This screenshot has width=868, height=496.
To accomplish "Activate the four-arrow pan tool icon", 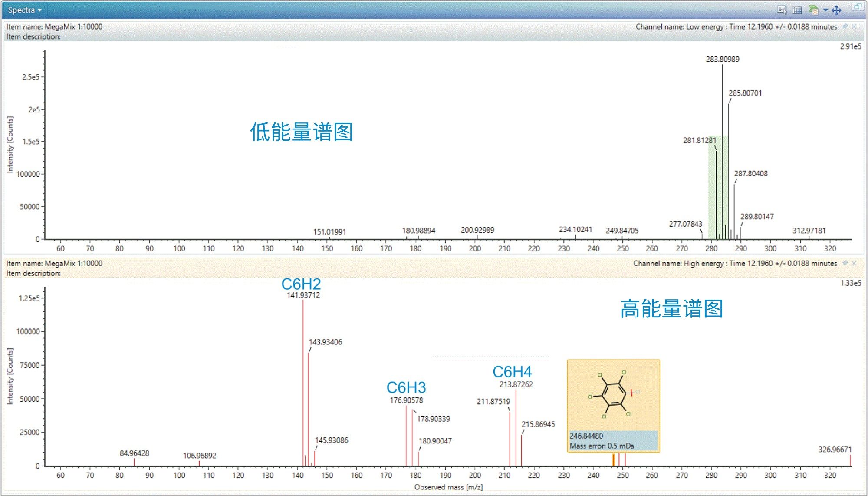I will point(836,10).
